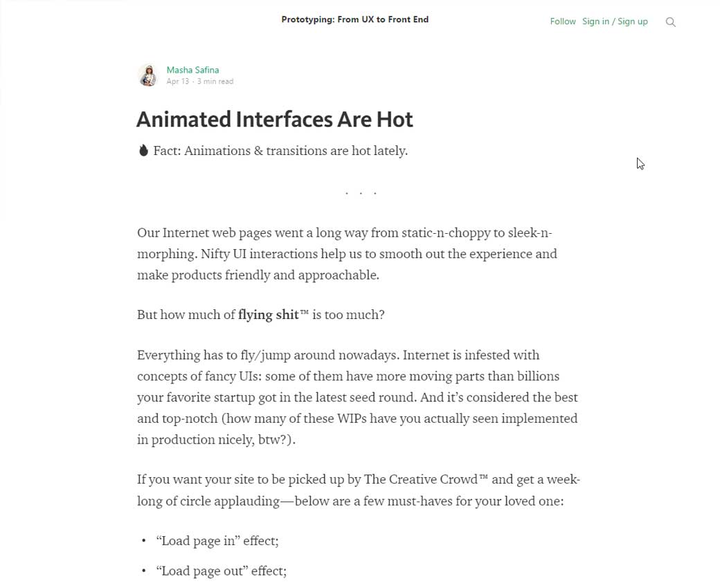This screenshot has width=720, height=588.
Task: Follow the publication via Follow link
Action: point(563,21)
